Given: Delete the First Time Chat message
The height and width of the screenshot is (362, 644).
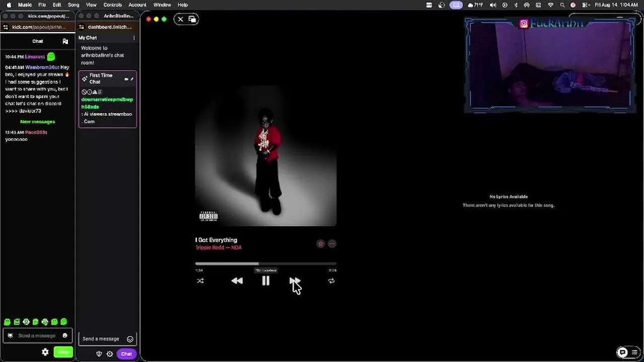Looking at the screenshot, I should (100, 92).
